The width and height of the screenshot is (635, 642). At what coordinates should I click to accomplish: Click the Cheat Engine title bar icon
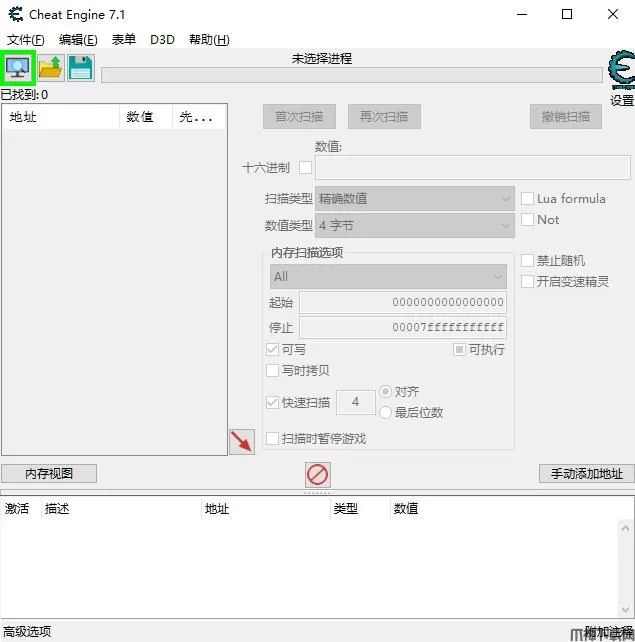(x=16, y=15)
